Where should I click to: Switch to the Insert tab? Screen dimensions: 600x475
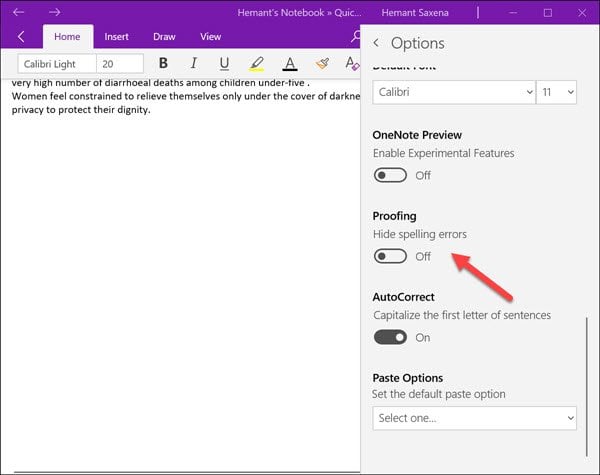click(x=116, y=37)
